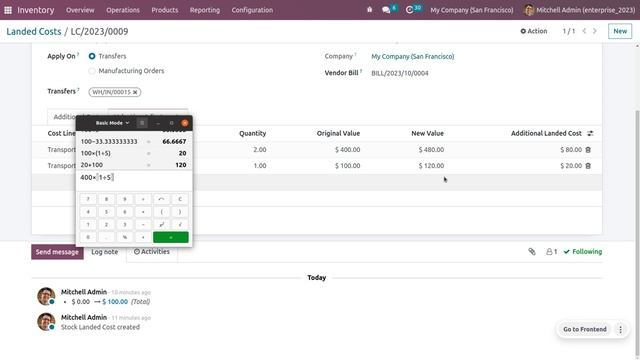Image resolution: width=640 pixels, height=360 pixels.
Task: Open the Action dropdown menu
Action: coord(533,31)
